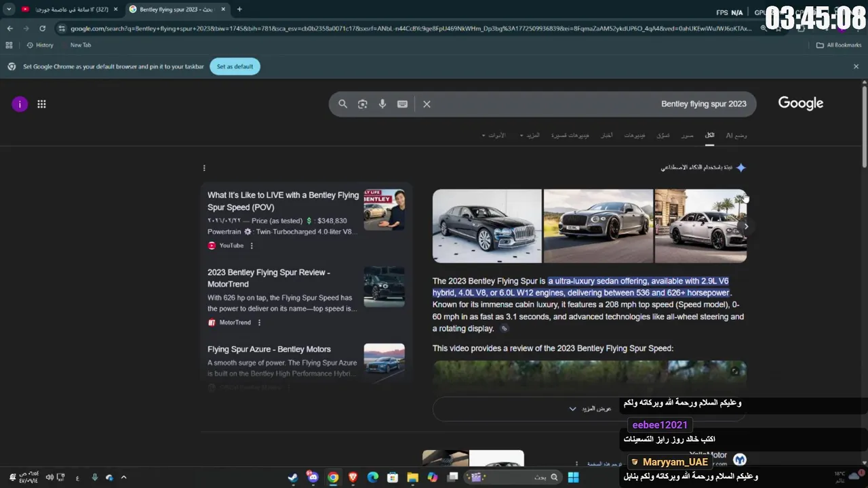Open All Bookmarks folder

click(838, 45)
